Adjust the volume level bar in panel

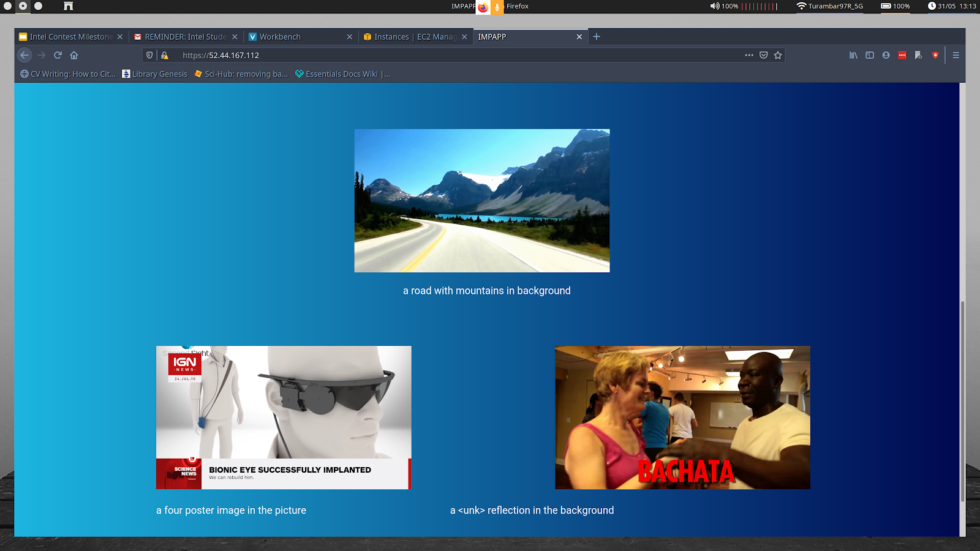tap(759, 6)
